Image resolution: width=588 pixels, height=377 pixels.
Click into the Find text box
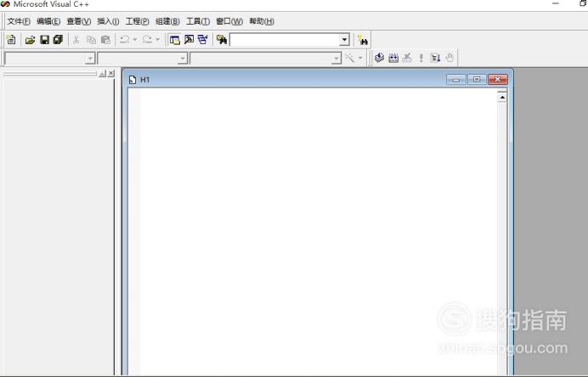coord(285,40)
